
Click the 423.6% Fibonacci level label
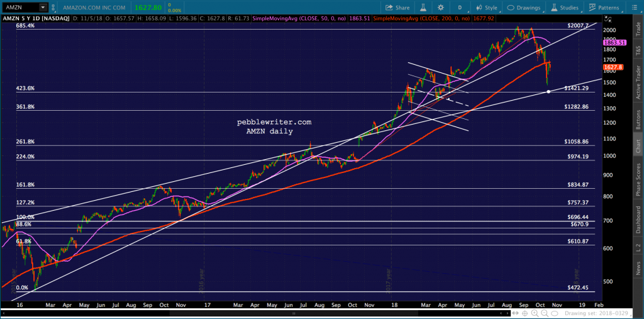[x=25, y=88]
